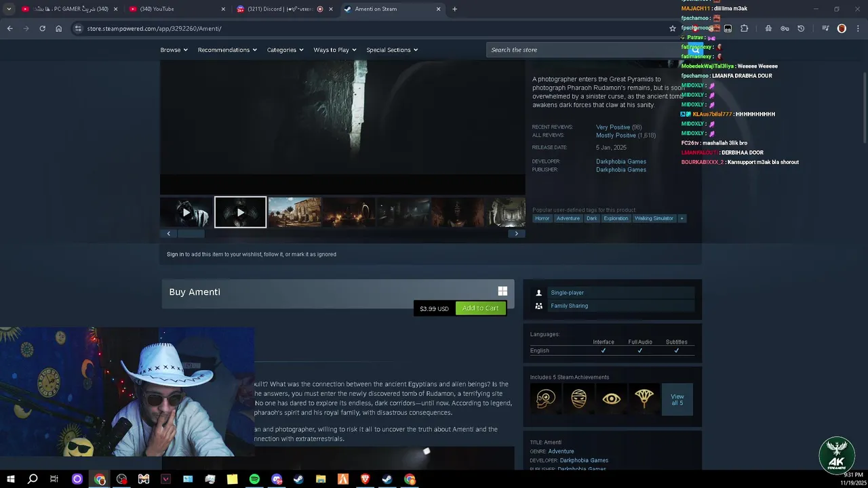This screenshot has height=488, width=868.
Task: Open the browser three-dot menu
Action: [858, 28]
